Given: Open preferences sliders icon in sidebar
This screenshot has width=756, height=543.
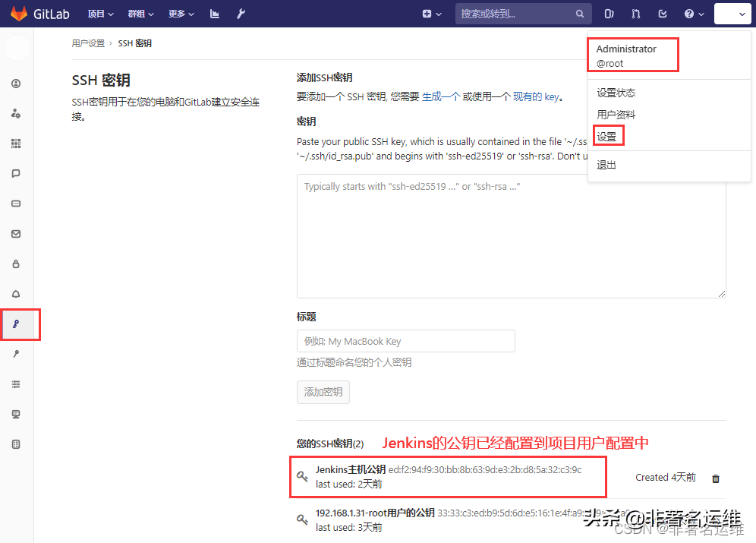Looking at the screenshot, I should (x=16, y=384).
